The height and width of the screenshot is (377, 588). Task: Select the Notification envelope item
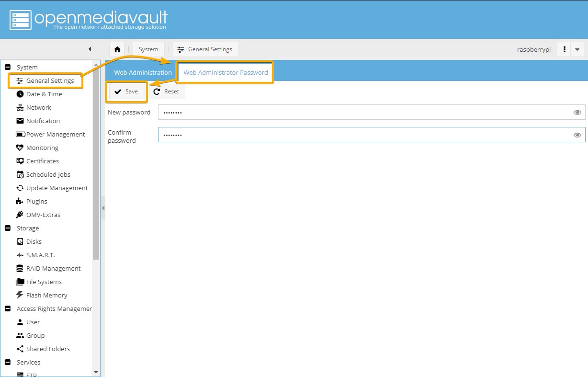pyautogui.click(x=43, y=121)
